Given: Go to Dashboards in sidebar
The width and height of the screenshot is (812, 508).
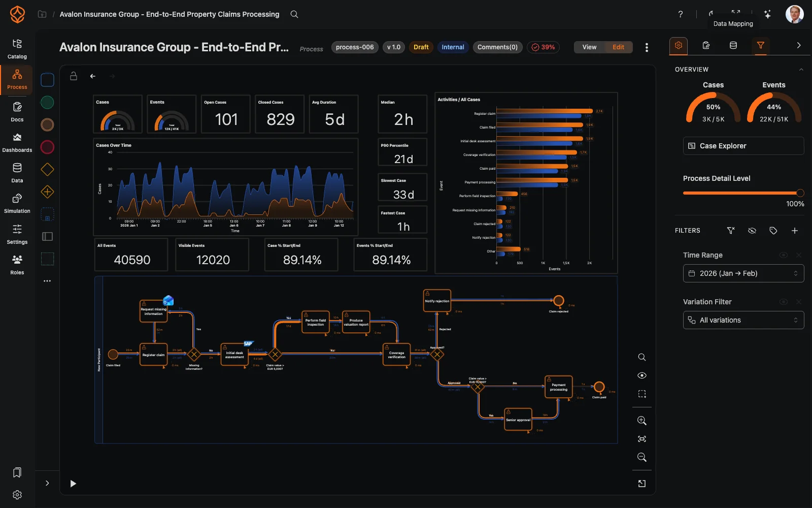Looking at the screenshot, I should pyautogui.click(x=17, y=143).
